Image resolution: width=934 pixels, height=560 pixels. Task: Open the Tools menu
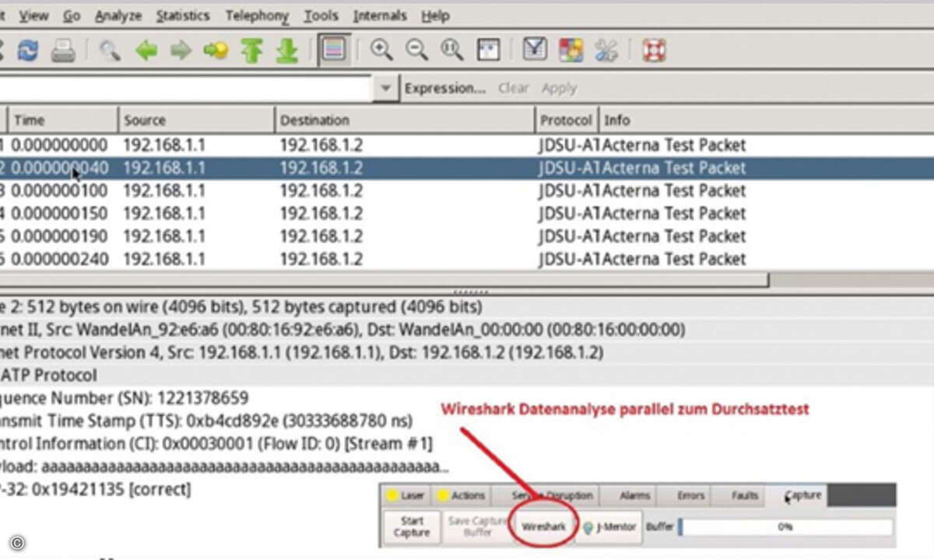coord(321,16)
